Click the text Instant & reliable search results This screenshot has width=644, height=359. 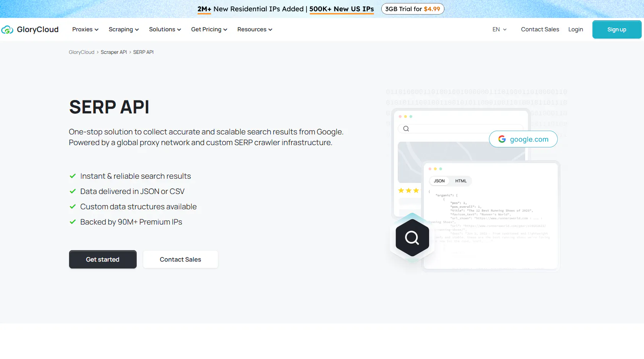tap(136, 176)
